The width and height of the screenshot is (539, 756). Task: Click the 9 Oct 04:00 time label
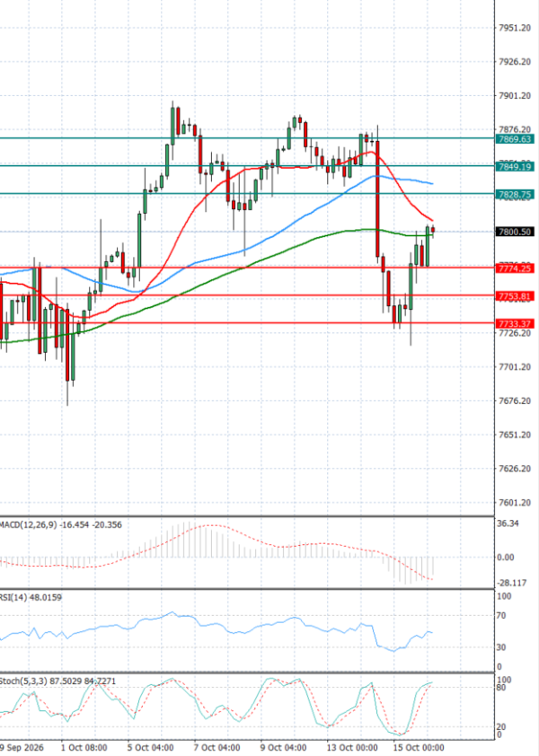pos(283,748)
